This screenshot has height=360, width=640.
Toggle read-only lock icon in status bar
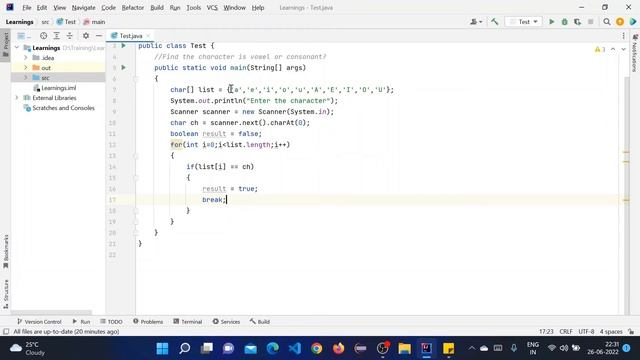[x=631, y=331]
